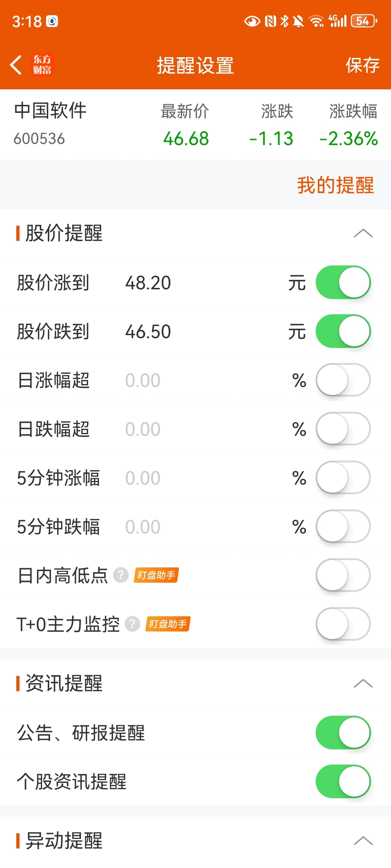The height and width of the screenshot is (868, 391).
Task: Tap the 东方财富 logo icon
Action: pyautogui.click(x=42, y=65)
